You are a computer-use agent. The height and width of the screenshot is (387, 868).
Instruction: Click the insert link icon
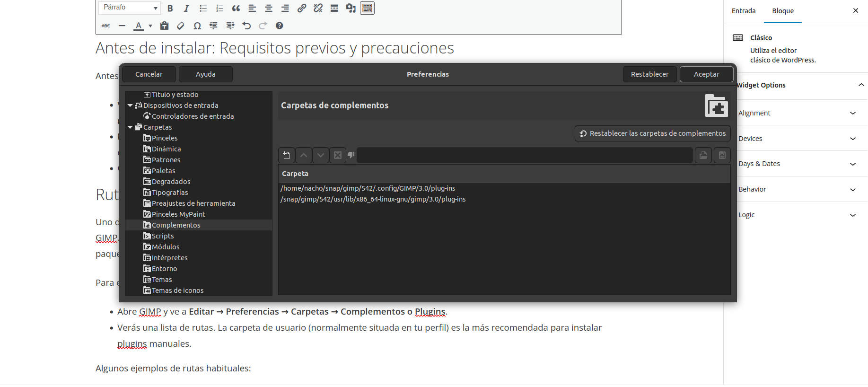[x=302, y=8]
